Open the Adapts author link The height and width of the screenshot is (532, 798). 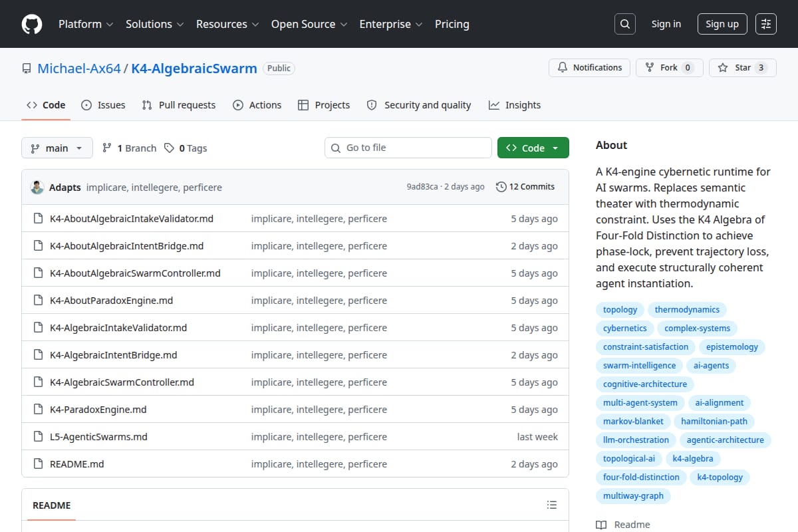pos(65,188)
